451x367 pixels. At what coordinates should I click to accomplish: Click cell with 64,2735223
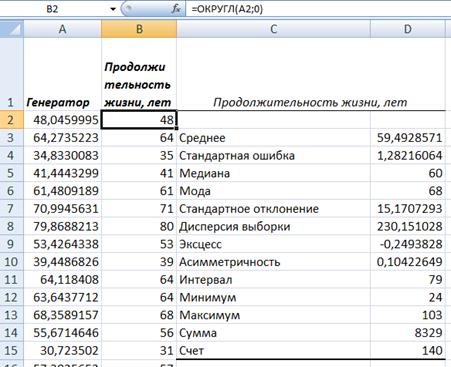[62, 138]
